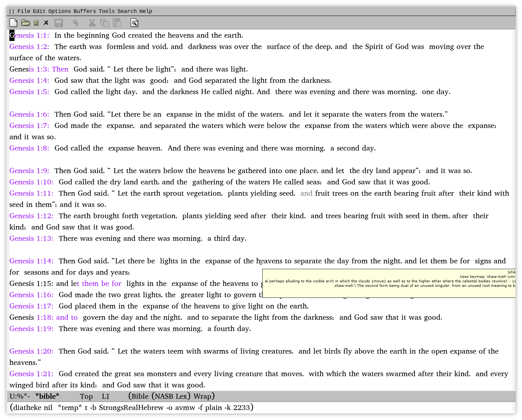This screenshot has height=420, width=522.
Task: Click the word "expanse" in Genesis 1:8
Action: pos(121,148)
